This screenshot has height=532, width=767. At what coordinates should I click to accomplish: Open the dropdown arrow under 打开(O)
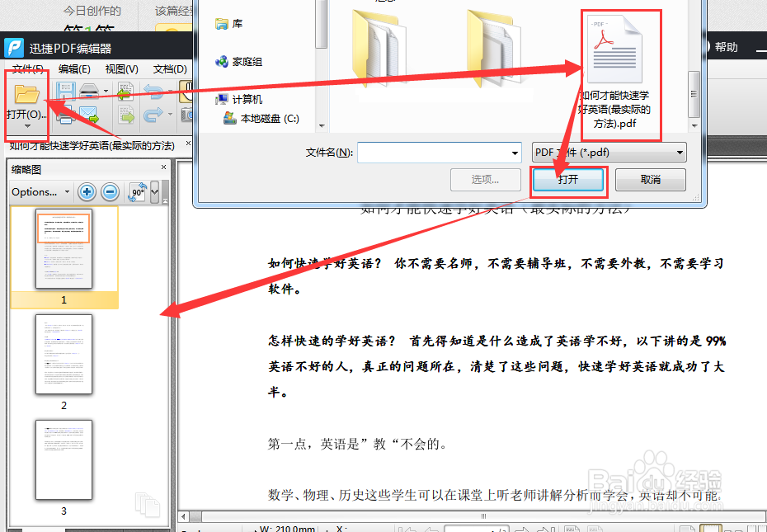pyautogui.click(x=27, y=127)
